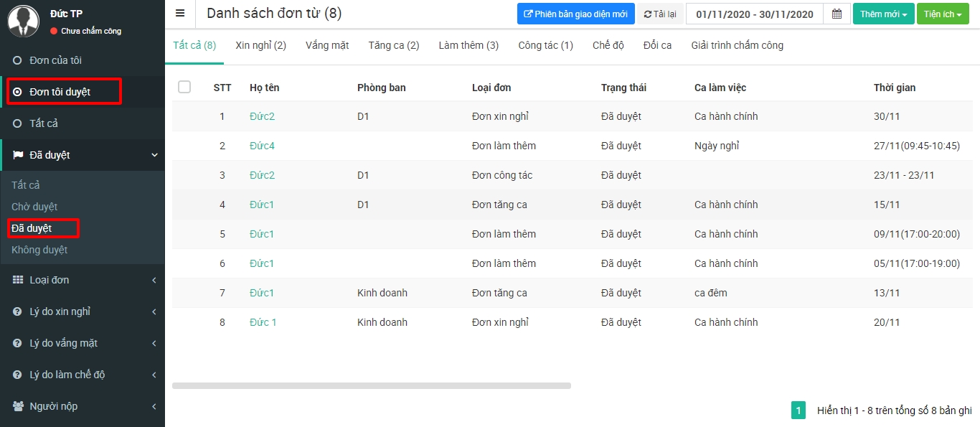Switch to the Xin nghỉ (2) tab
980x427 pixels.
[260, 45]
